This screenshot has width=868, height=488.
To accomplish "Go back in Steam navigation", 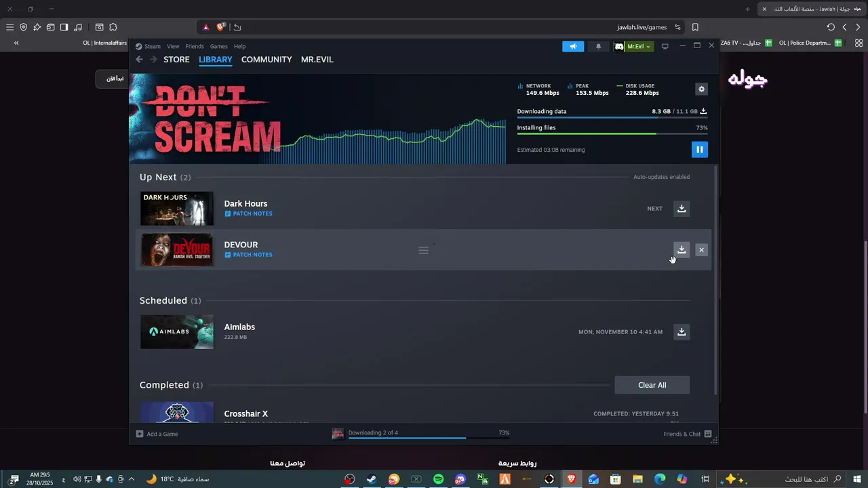I will (x=139, y=60).
